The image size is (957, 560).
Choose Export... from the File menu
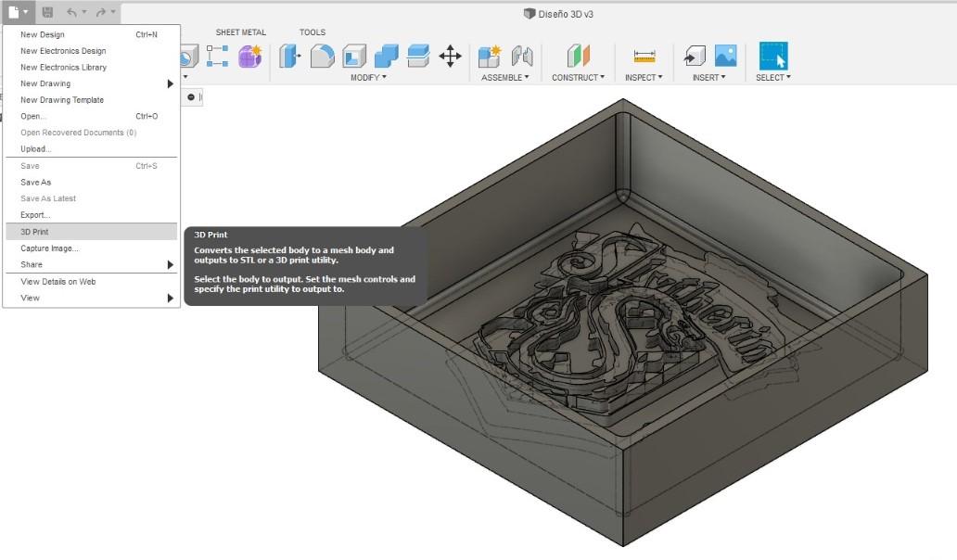[x=92, y=215]
